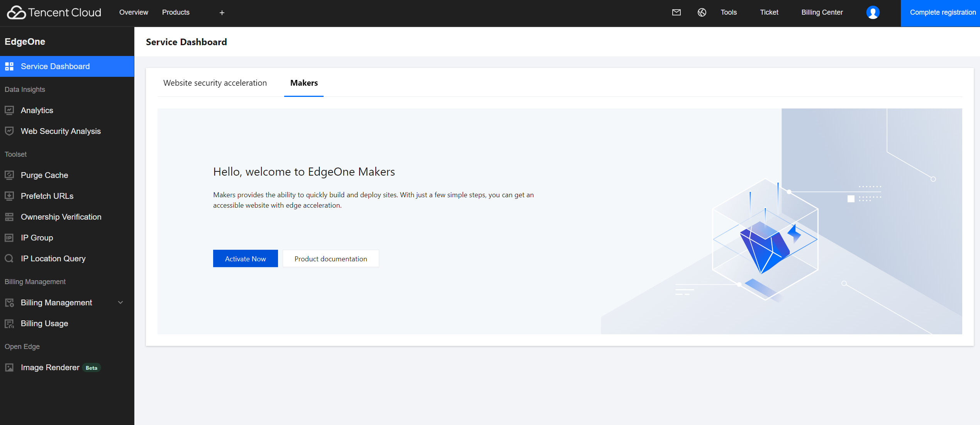Image resolution: width=980 pixels, height=425 pixels.
Task: Open IP Location Query
Action: point(67,259)
